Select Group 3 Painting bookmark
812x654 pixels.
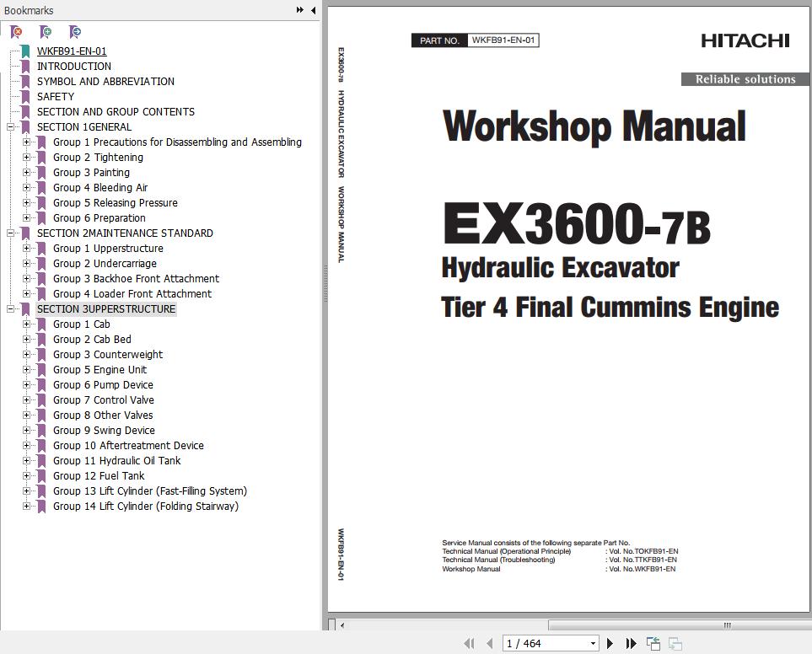[x=91, y=172]
